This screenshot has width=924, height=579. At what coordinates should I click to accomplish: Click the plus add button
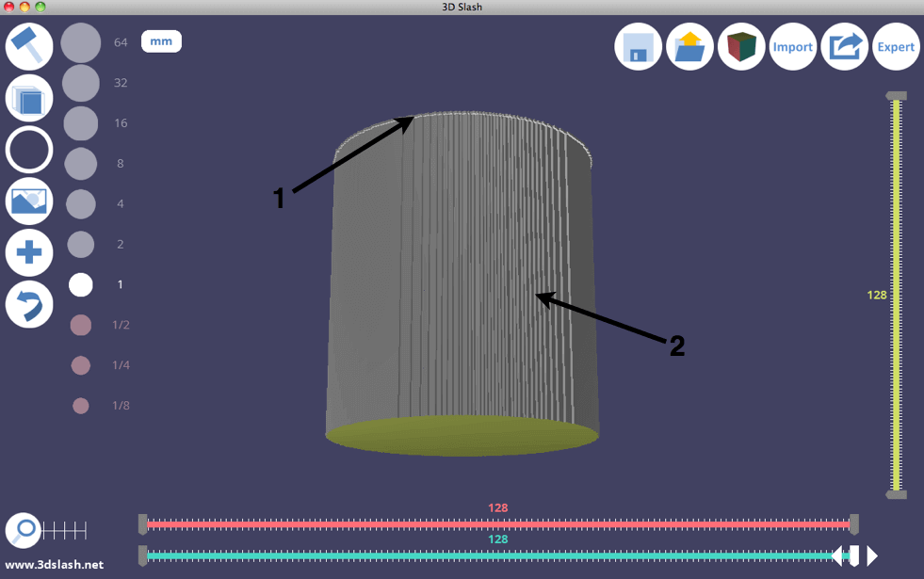pos(29,252)
